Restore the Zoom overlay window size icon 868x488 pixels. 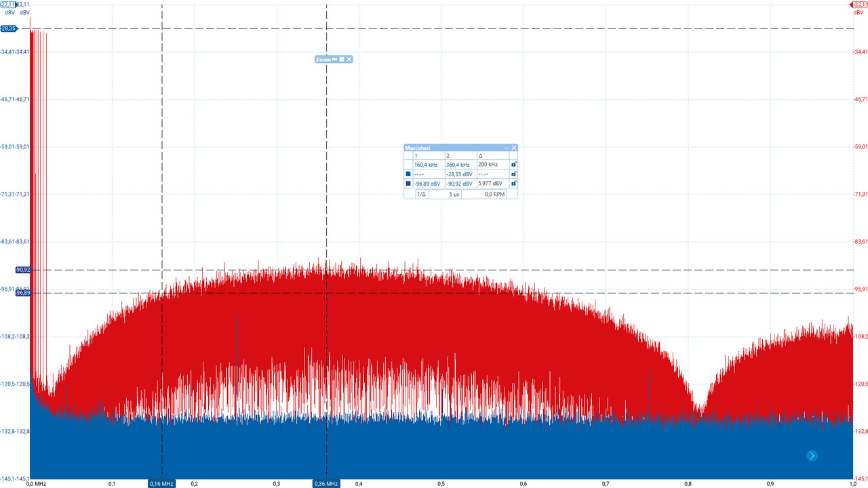coord(342,59)
